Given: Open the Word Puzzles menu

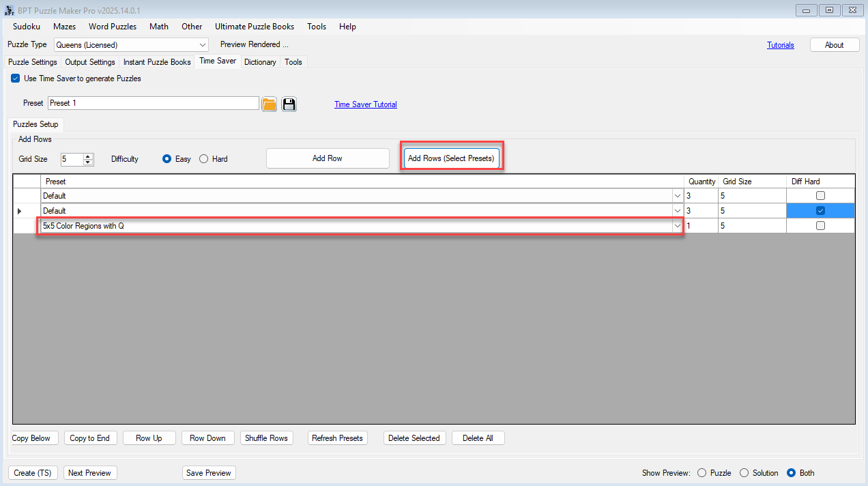Looking at the screenshot, I should click(x=113, y=27).
